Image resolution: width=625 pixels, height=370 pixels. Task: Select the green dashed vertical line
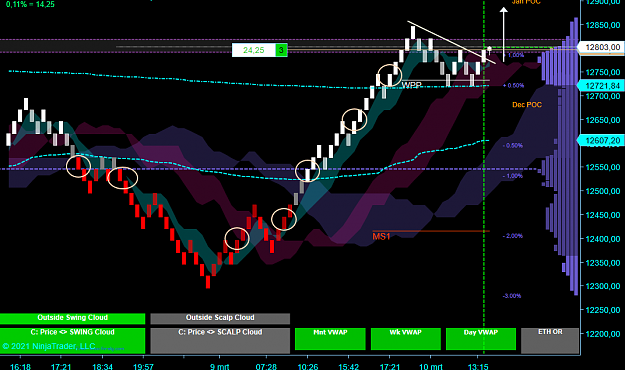(484, 177)
